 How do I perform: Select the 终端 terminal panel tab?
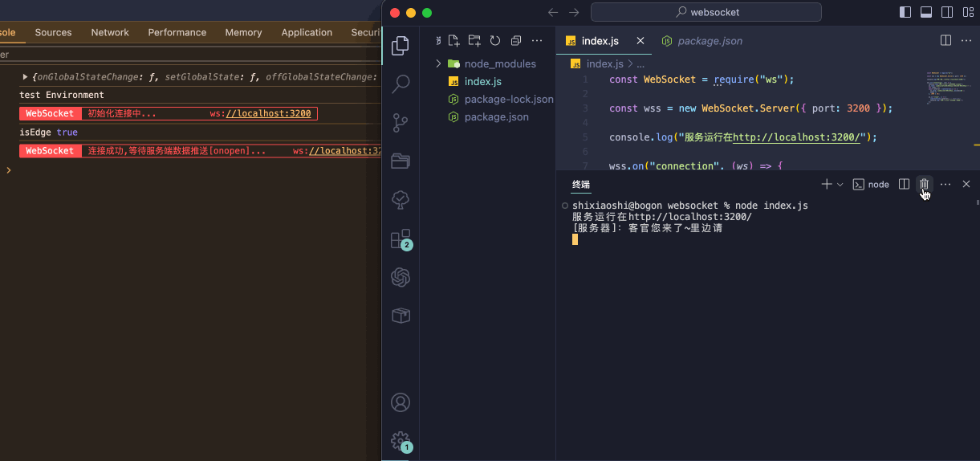point(581,184)
